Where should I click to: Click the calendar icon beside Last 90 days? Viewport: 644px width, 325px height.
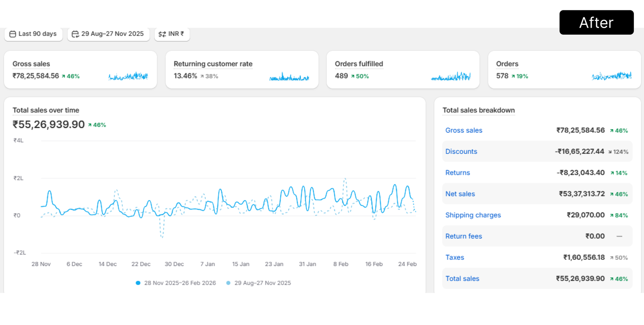(x=12, y=34)
